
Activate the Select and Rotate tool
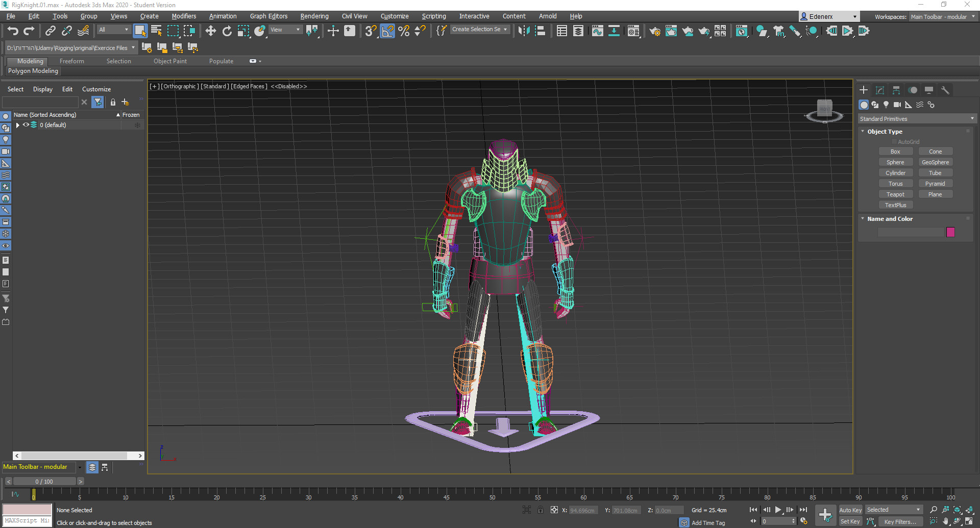[x=227, y=31]
